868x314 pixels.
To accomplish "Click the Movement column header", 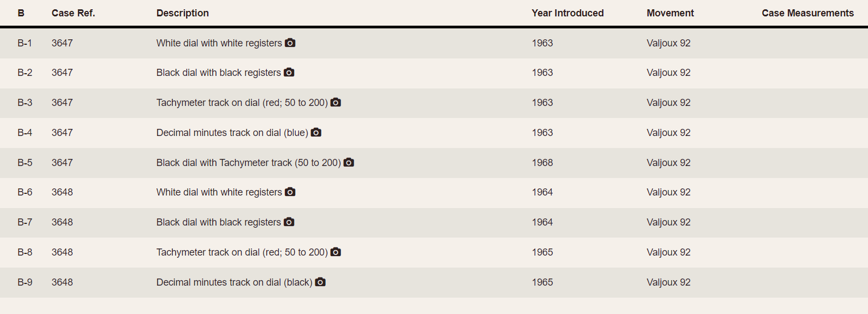I will [x=670, y=13].
